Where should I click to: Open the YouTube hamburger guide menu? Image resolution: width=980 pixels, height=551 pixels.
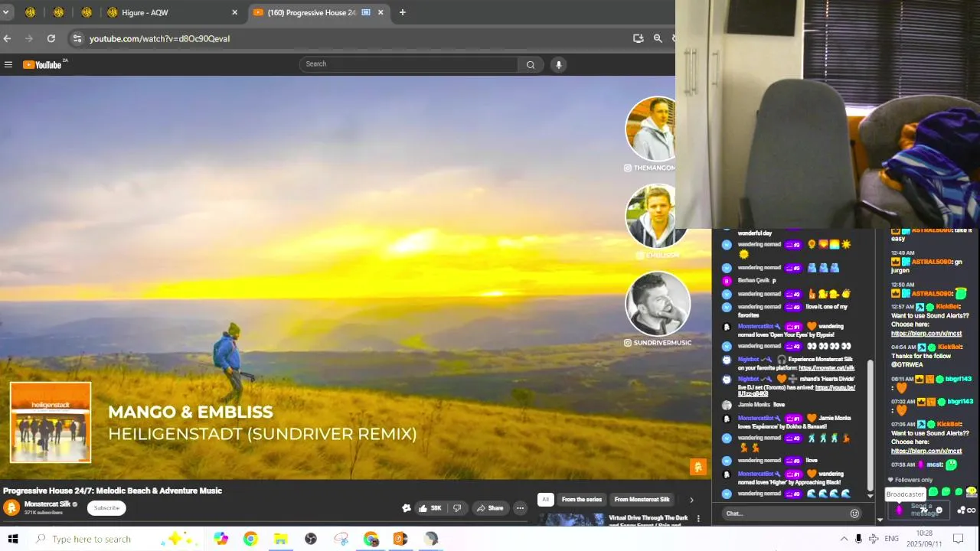pyautogui.click(x=8, y=65)
